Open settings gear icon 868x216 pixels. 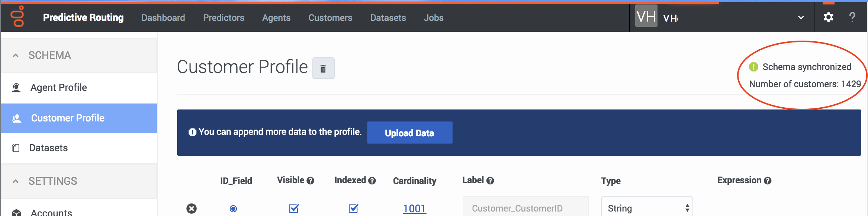coord(828,17)
